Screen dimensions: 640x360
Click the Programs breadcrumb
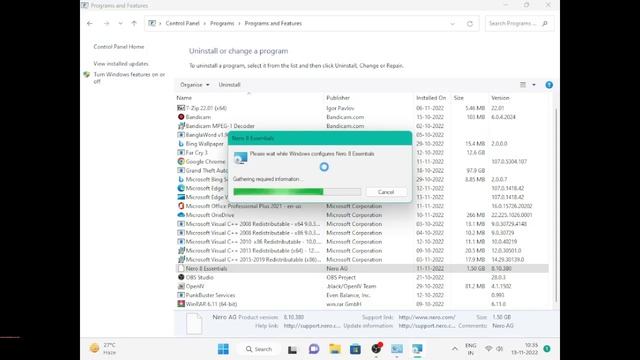tap(222, 24)
